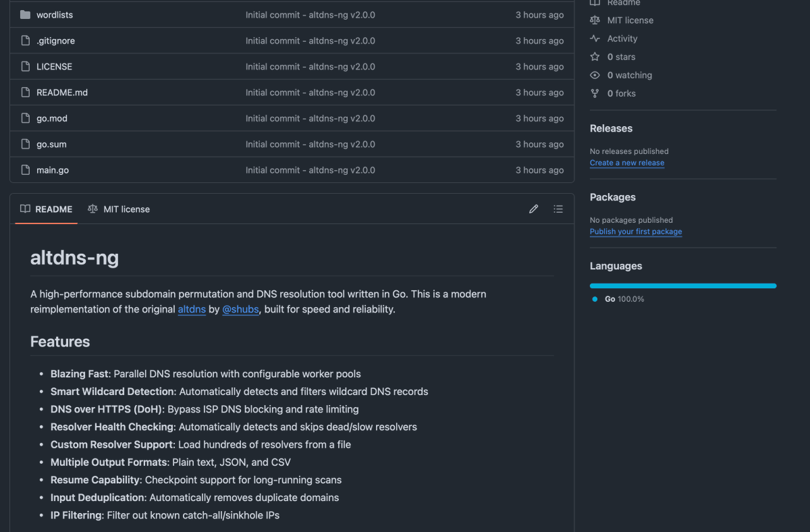The width and height of the screenshot is (810, 532).
Task: Click the main.go file icon
Action: click(26, 170)
